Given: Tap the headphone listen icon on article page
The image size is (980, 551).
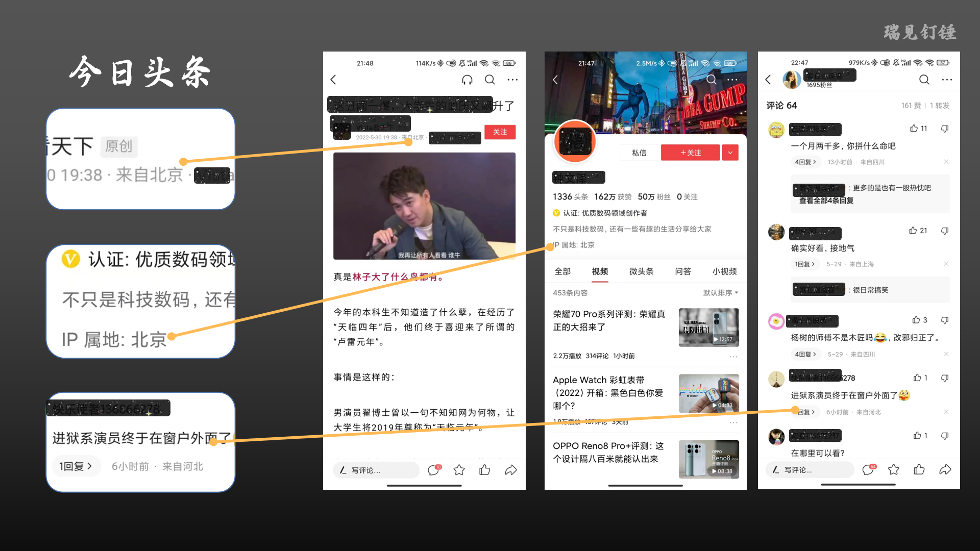Looking at the screenshot, I should tap(467, 80).
